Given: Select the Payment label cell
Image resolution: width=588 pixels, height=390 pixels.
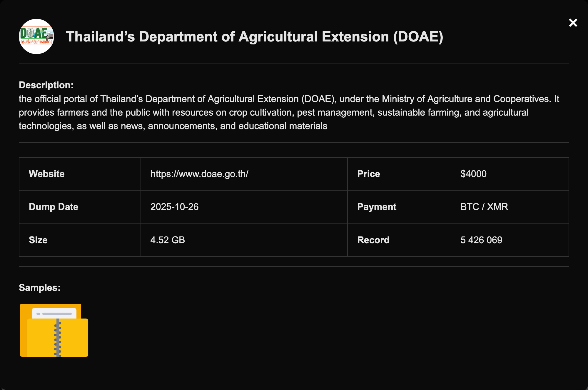Looking at the screenshot, I should pyautogui.click(x=377, y=207).
